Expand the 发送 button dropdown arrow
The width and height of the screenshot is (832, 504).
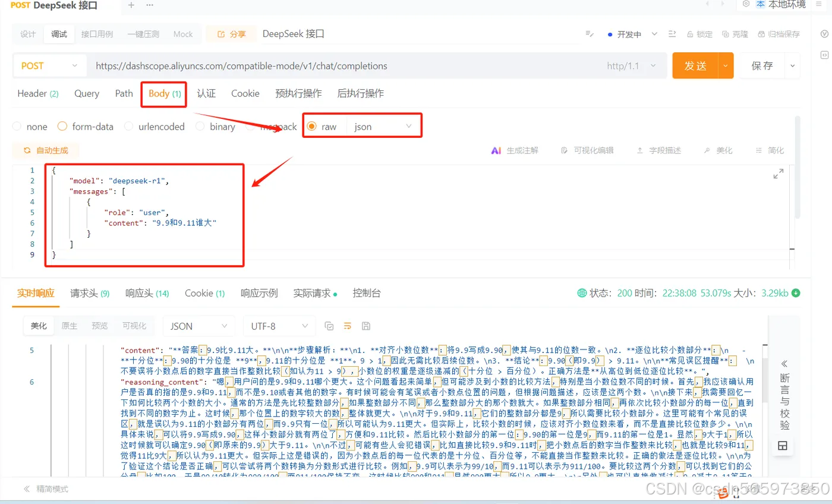[x=726, y=66]
